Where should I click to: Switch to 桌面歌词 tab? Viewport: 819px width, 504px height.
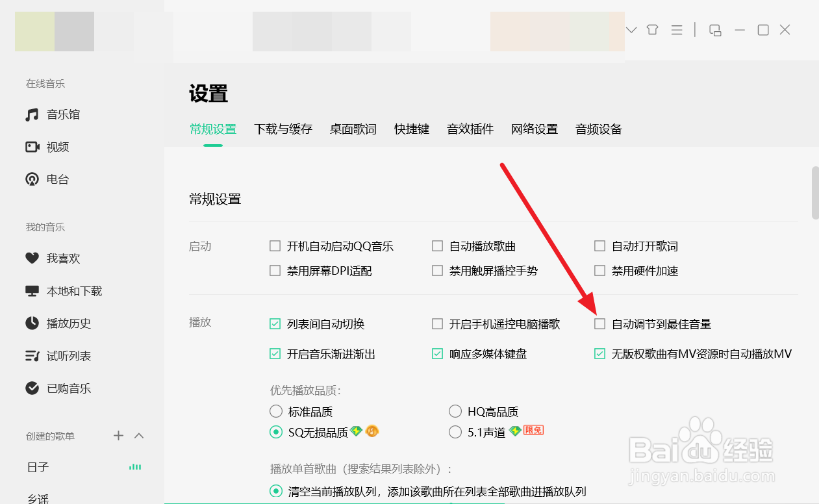[x=353, y=129]
